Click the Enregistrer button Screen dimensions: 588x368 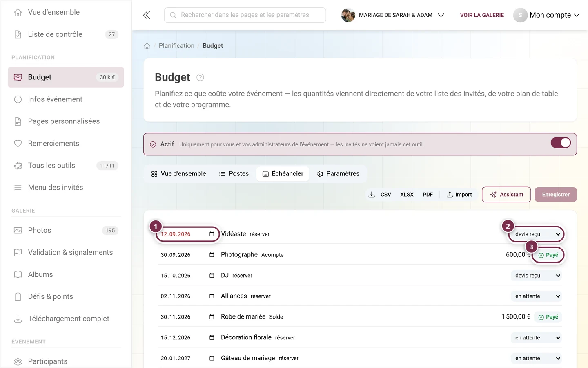coord(556,195)
